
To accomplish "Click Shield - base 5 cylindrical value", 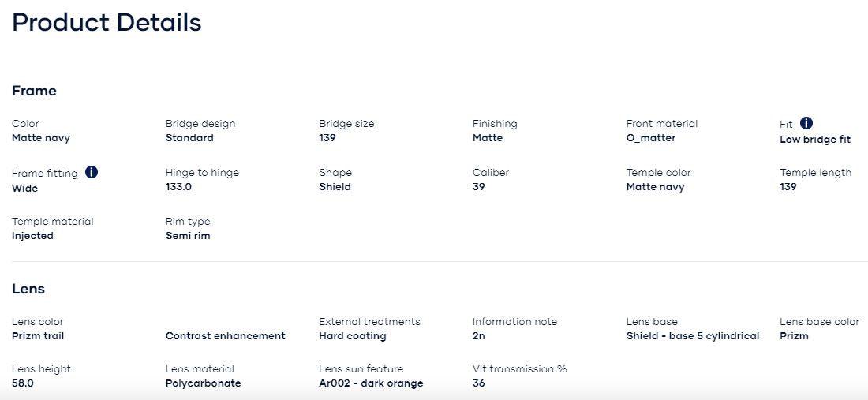I will [x=692, y=336].
